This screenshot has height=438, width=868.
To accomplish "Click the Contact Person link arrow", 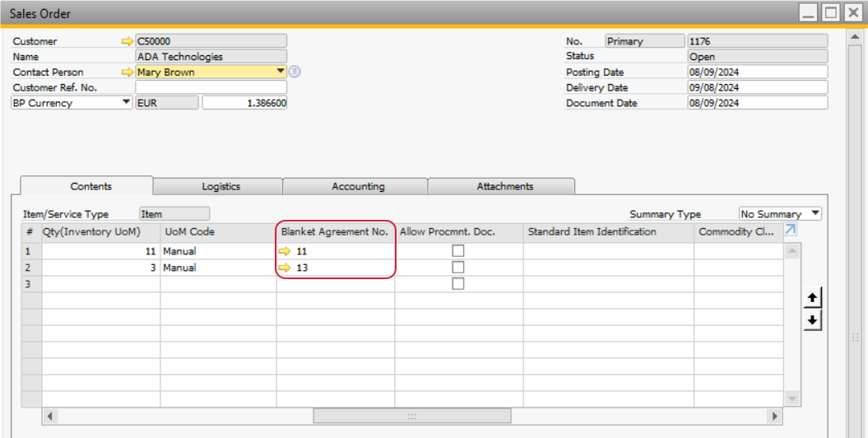I will coord(127,72).
